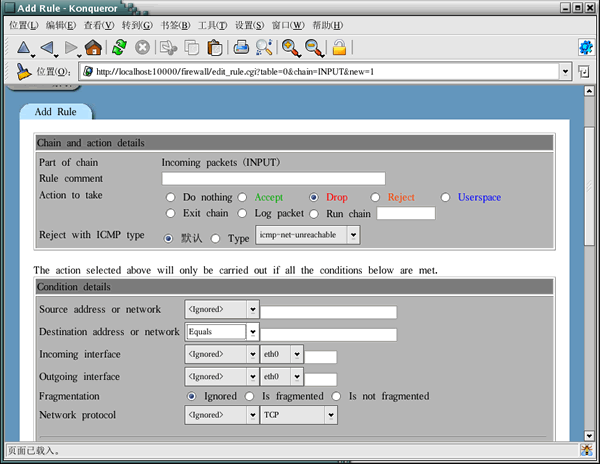Viewport: 600px width, 464px height.
Task: Open the 转到(G) menu
Action: [x=137, y=25]
